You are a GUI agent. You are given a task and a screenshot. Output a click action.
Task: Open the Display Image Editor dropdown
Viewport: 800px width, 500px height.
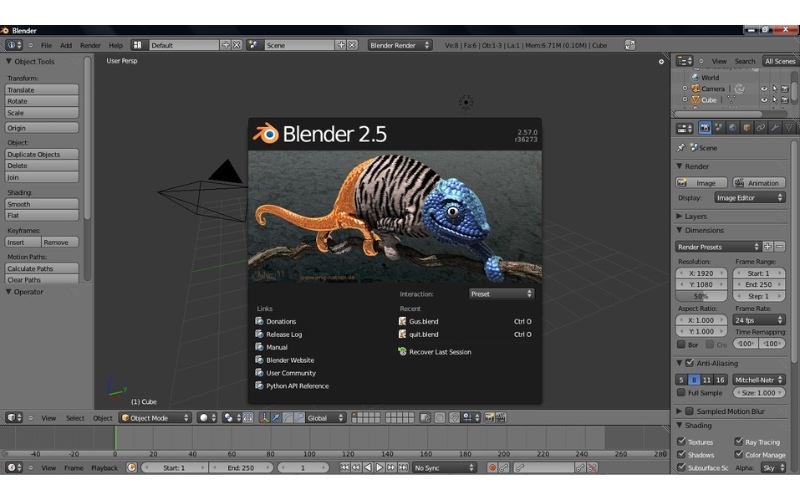click(x=749, y=197)
